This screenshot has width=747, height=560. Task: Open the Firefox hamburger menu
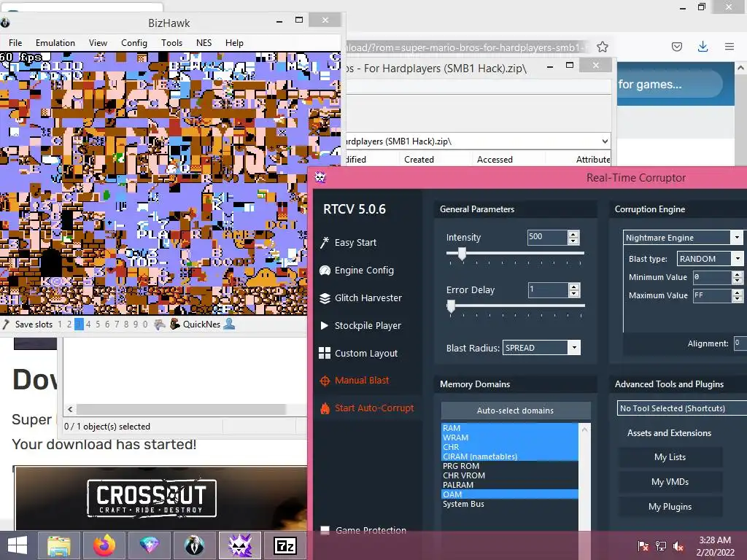click(x=729, y=47)
